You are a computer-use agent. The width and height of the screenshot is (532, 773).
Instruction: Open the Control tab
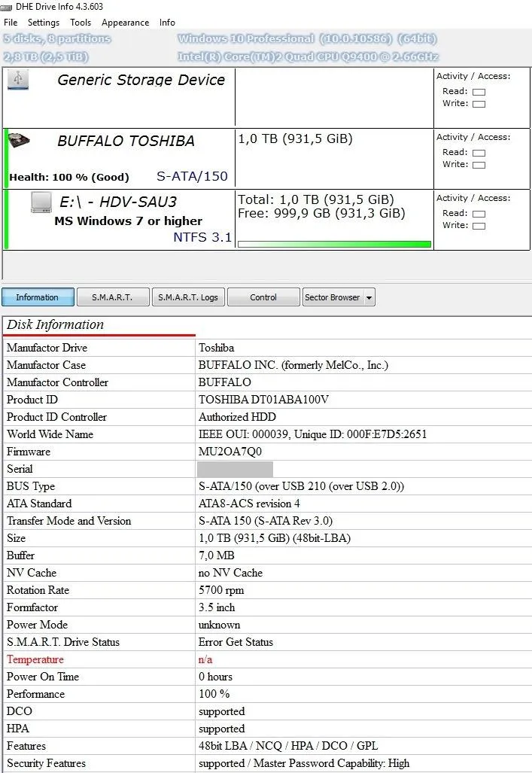[x=263, y=297]
